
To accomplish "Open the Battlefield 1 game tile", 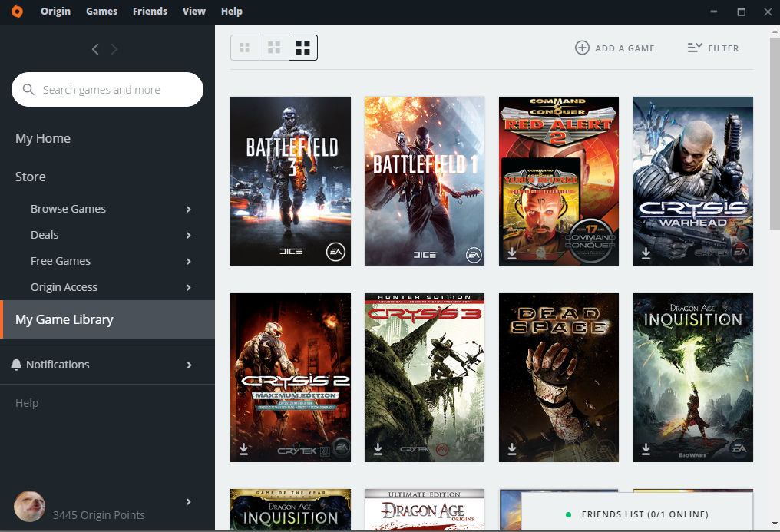I will pyautogui.click(x=425, y=181).
